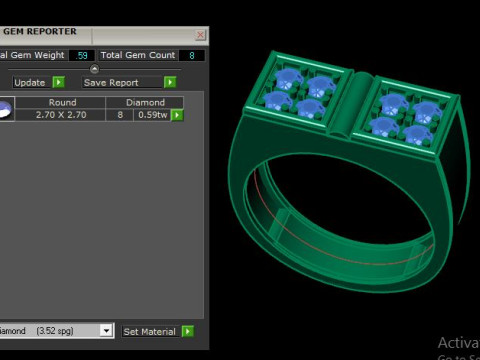
Task: Click the green arrow beside Update
Action: [59, 82]
